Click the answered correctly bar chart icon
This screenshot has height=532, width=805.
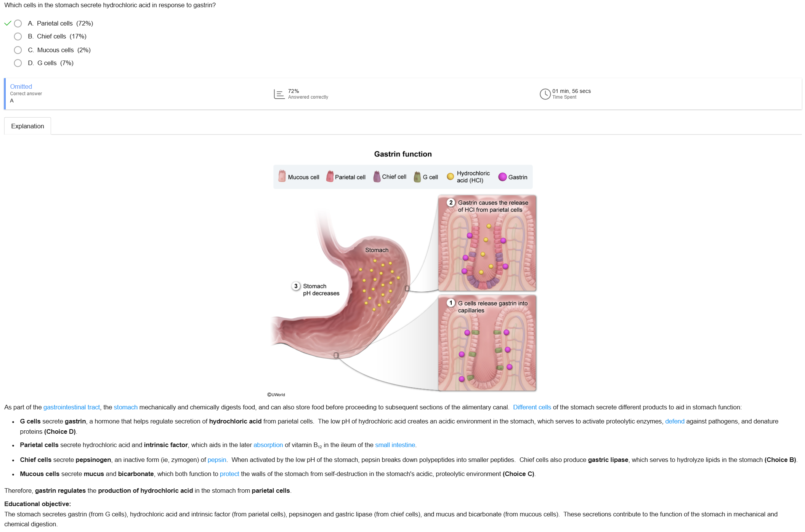279,94
